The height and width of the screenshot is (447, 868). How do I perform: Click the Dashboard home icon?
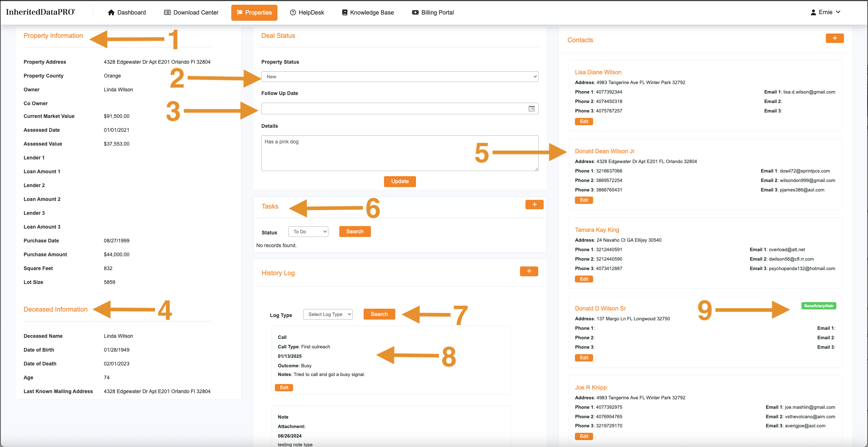coord(111,12)
